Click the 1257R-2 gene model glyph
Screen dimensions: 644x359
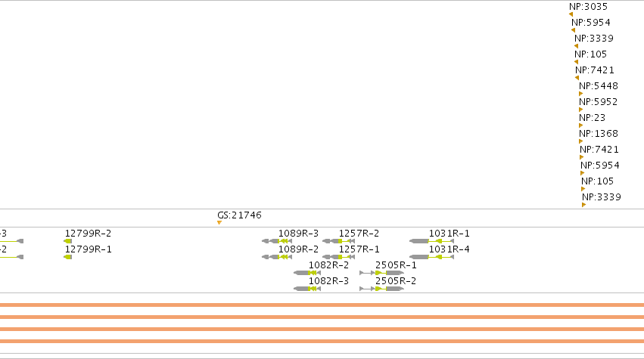338,241
